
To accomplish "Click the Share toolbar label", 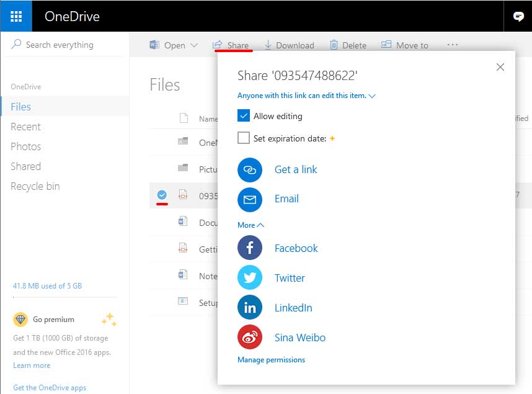I will pyautogui.click(x=238, y=45).
